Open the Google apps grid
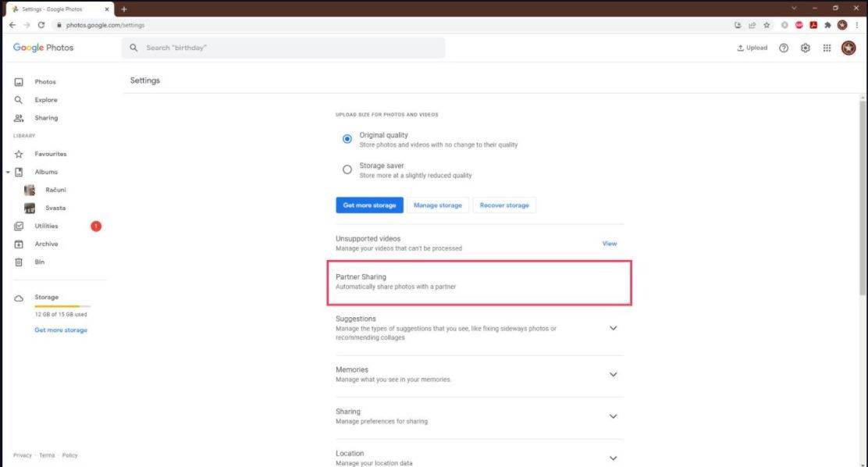This screenshot has width=868, height=467. click(826, 48)
